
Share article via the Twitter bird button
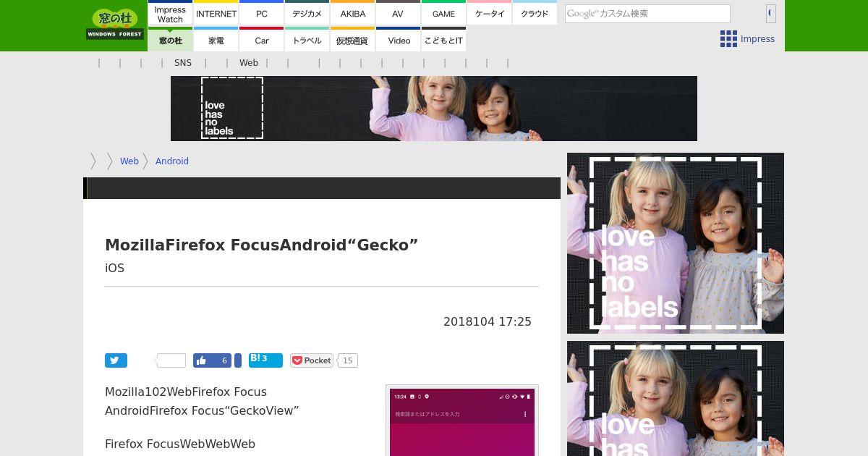(116, 360)
